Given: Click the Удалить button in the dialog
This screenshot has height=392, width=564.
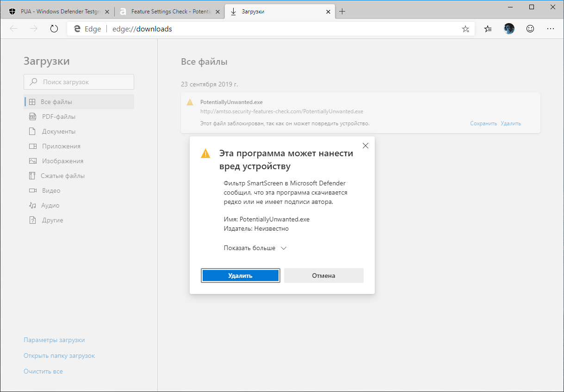Looking at the screenshot, I should [240, 275].
